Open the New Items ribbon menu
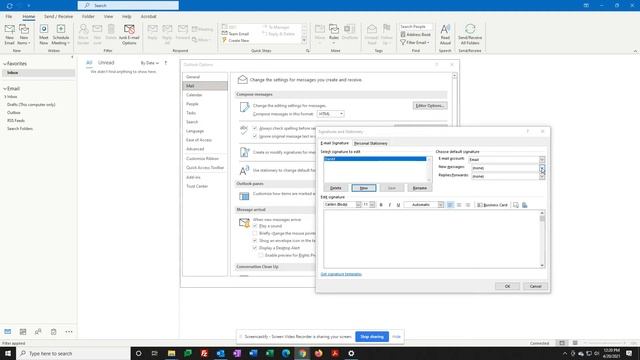 pos(24,34)
